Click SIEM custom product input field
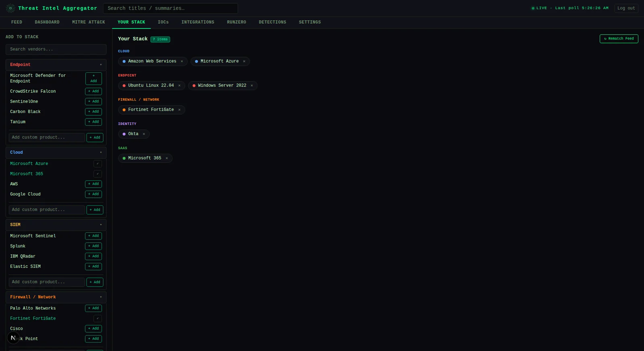 coord(47,282)
